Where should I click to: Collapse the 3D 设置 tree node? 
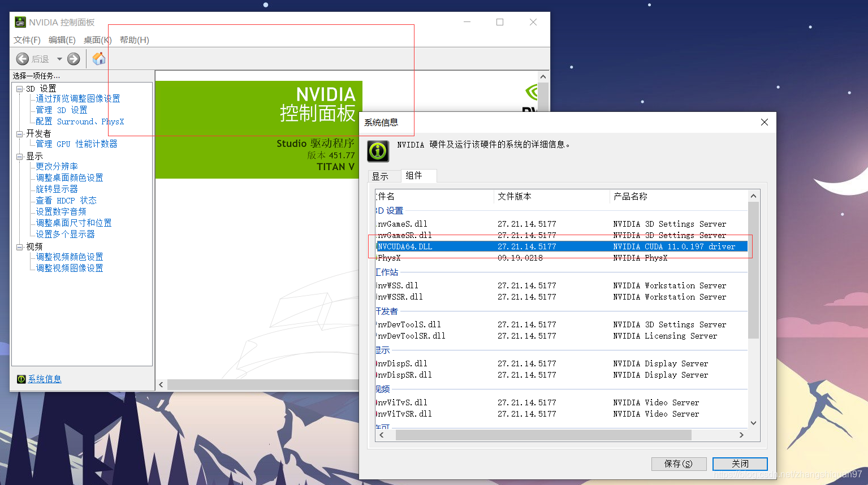pos(20,89)
